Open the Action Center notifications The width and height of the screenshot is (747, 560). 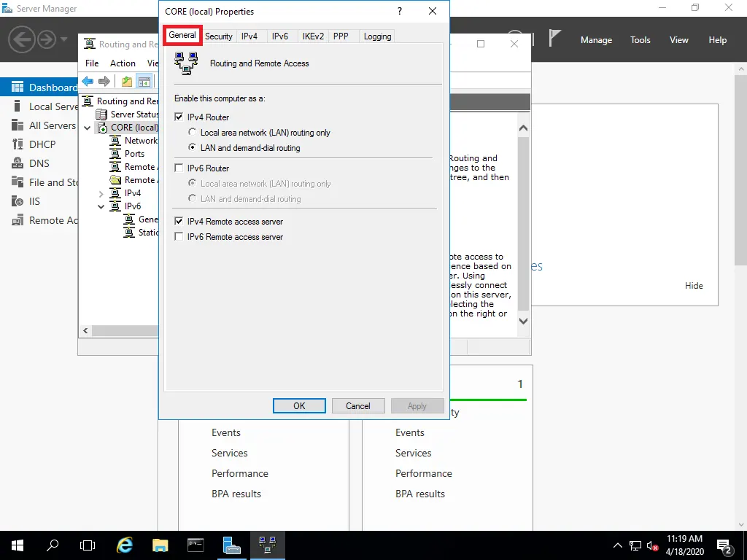click(x=724, y=545)
